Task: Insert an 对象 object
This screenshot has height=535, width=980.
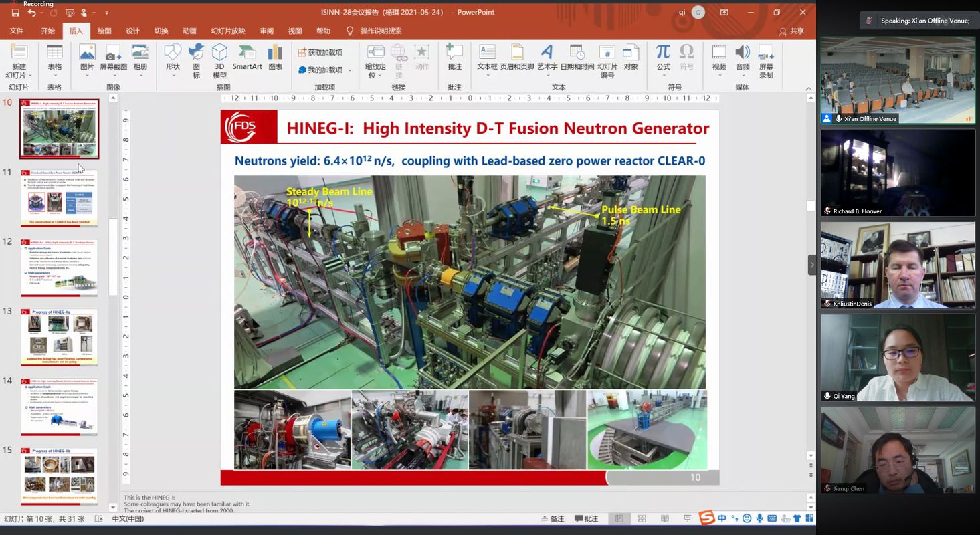Action: (x=630, y=58)
